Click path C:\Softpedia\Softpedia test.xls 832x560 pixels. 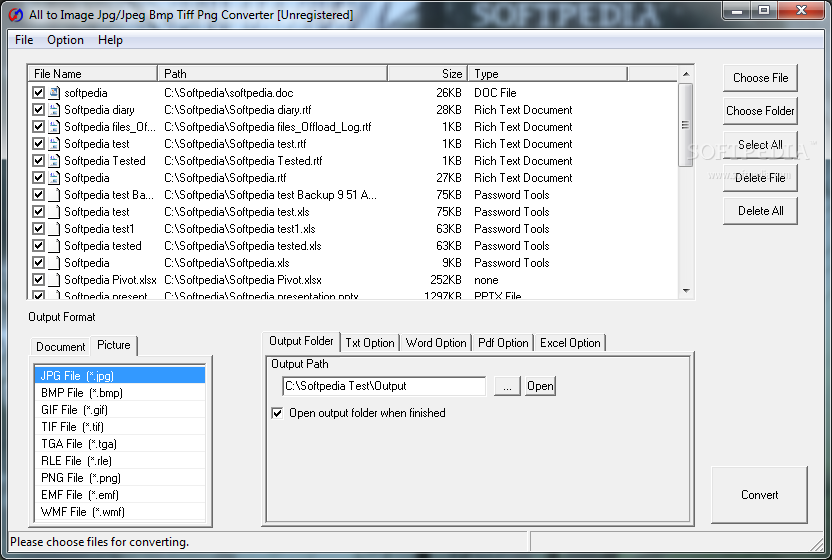237,212
